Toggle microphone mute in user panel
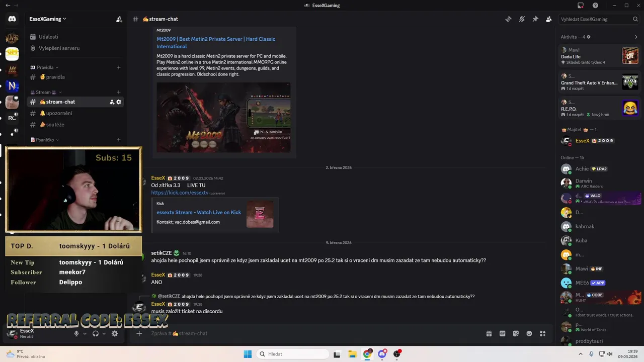 point(76,333)
